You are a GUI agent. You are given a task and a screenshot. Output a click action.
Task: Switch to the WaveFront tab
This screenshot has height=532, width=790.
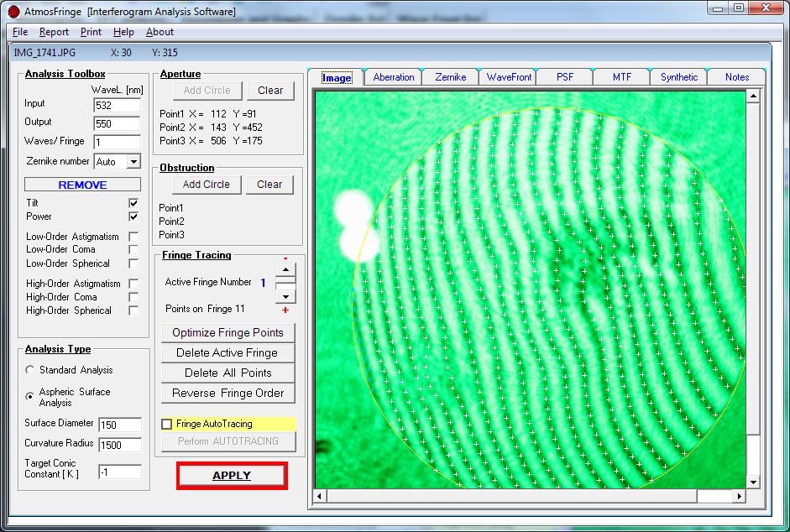pyautogui.click(x=509, y=77)
